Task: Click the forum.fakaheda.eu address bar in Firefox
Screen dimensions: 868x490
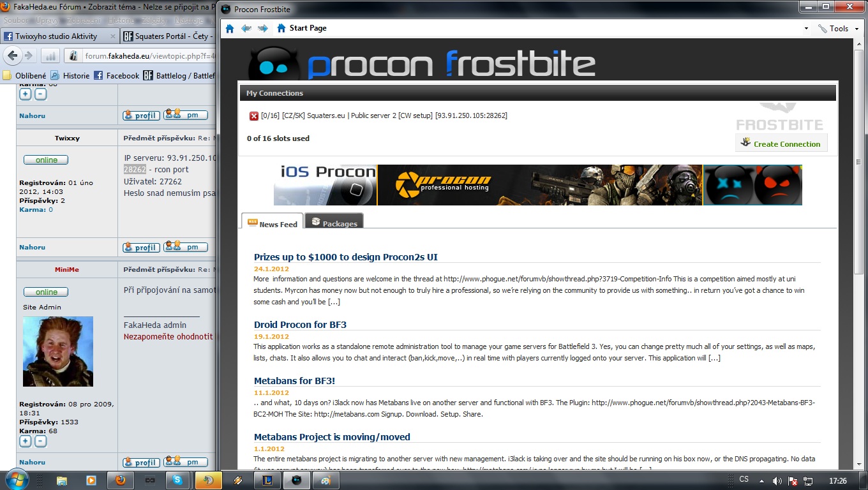Action: (149, 56)
